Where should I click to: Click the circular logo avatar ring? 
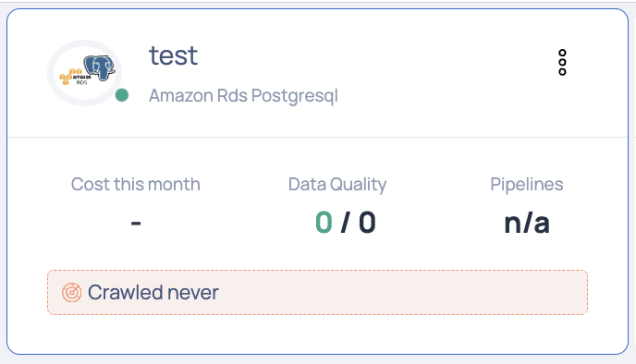tap(85, 73)
